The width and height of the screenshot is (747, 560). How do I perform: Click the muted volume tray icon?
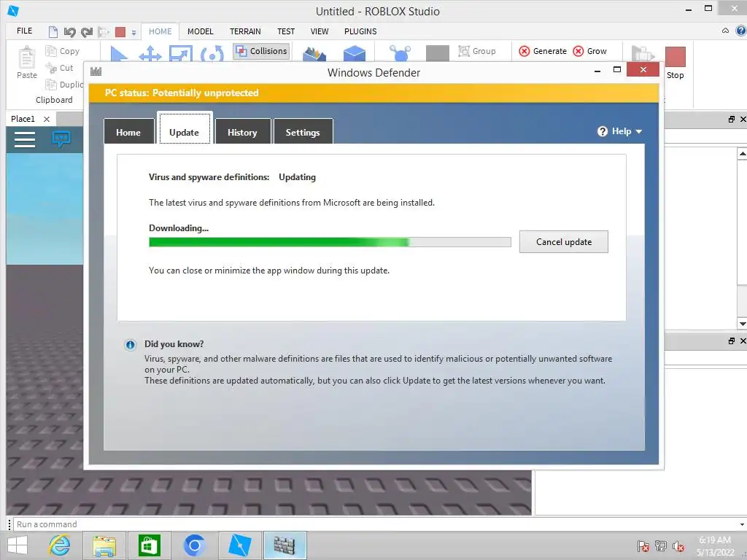coord(678,545)
